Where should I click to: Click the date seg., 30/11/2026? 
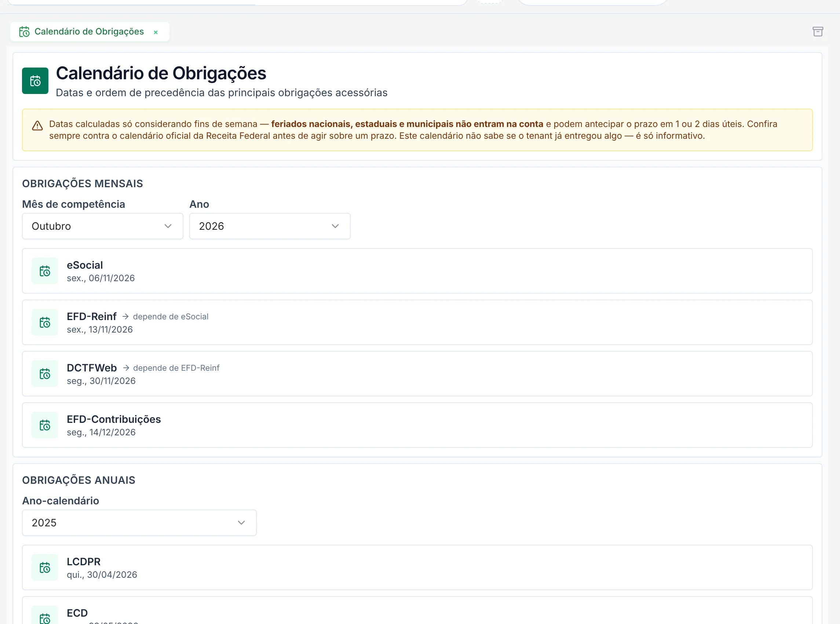point(101,381)
